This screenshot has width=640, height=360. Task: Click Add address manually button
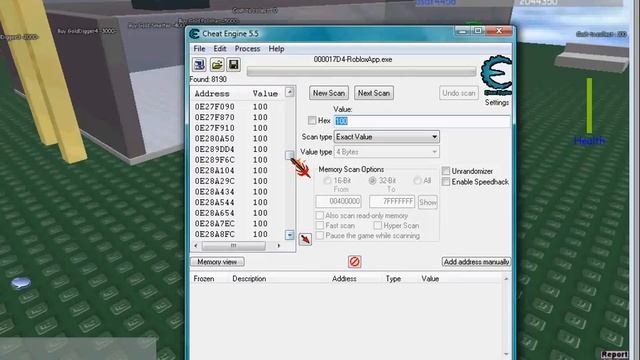(476, 262)
